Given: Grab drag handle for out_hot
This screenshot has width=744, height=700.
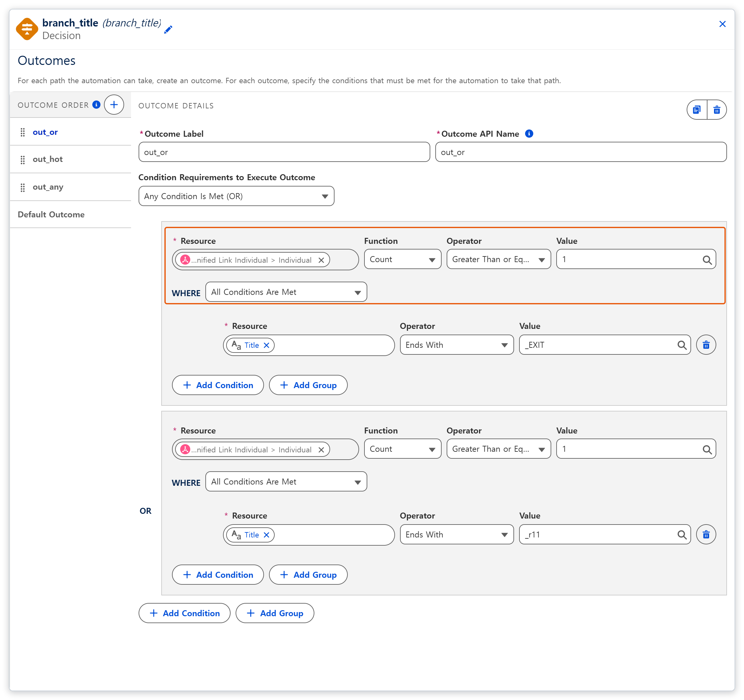Looking at the screenshot, I should pyautogui.click(x=23, y=160).
